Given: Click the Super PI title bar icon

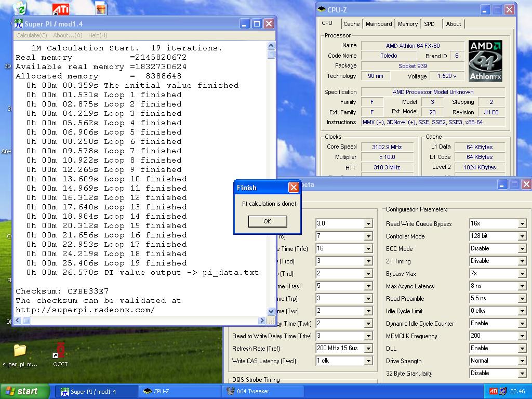Looking at the screenshot, I should click(x=19, y=24).
